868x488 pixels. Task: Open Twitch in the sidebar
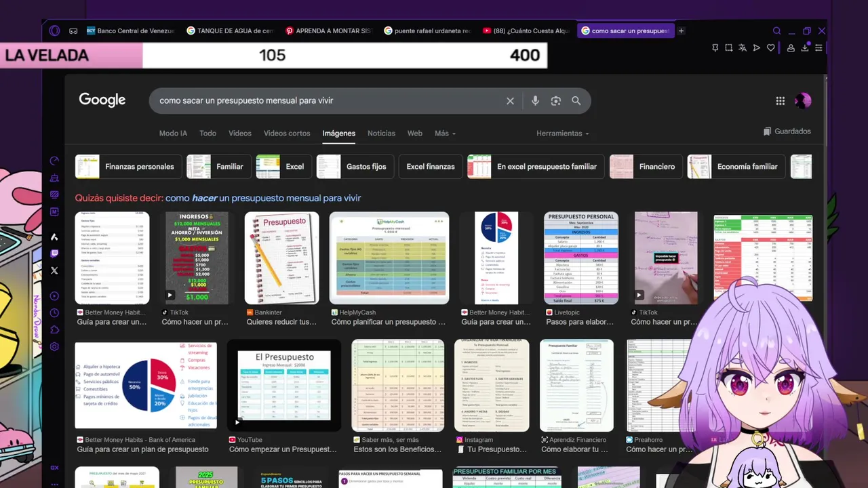pos(54,253)
